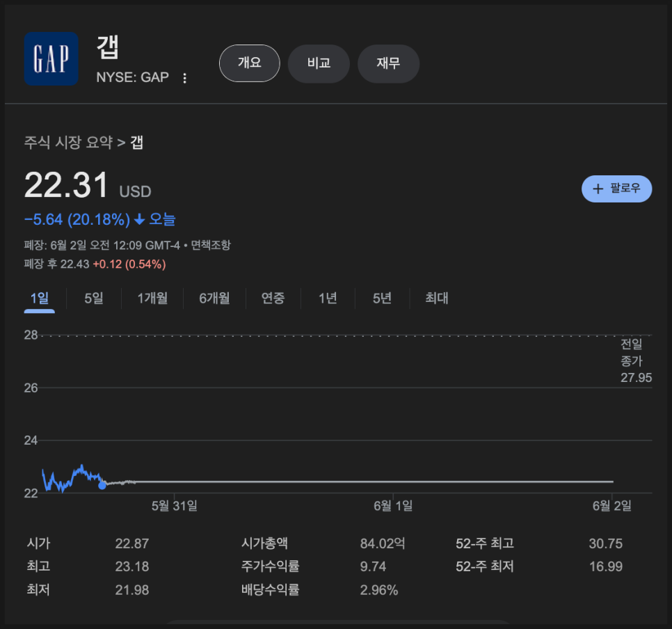Click the 52-주 최고 value 30.75
Screen dimensions: 672x629
click(606, 543)
